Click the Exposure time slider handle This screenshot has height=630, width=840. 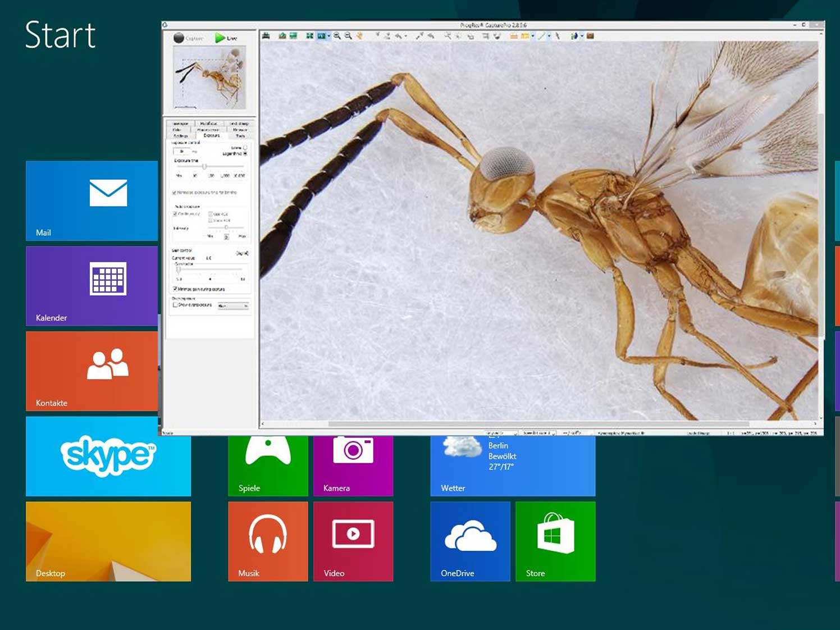pyautogui.click(x=204, y=167)
